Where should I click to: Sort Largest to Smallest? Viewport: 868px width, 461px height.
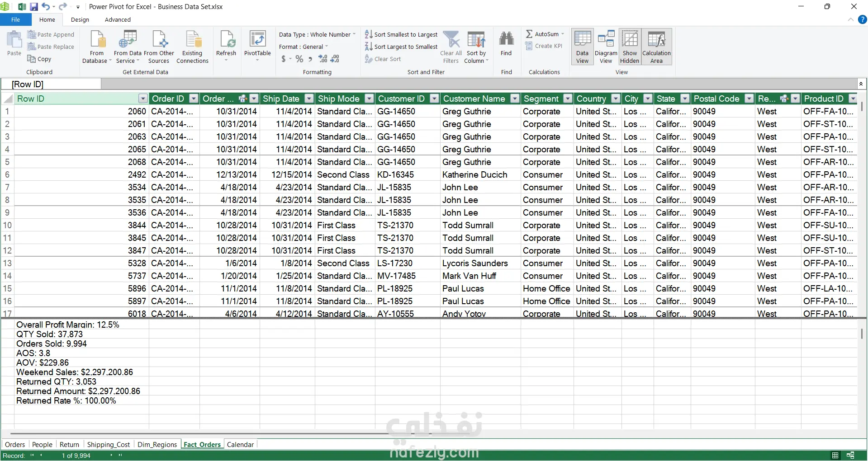(401, 47)
